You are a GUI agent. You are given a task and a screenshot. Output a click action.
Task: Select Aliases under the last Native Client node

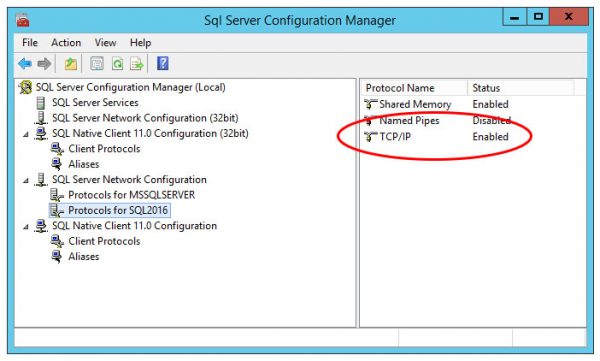pyautogui.click(x=84, y=256)
